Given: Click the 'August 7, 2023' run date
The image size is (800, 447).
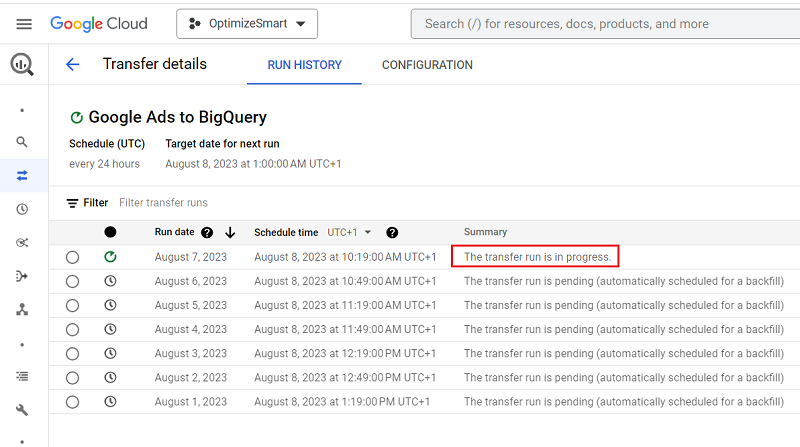Looking at the screenshot, I should click(191, 257).
